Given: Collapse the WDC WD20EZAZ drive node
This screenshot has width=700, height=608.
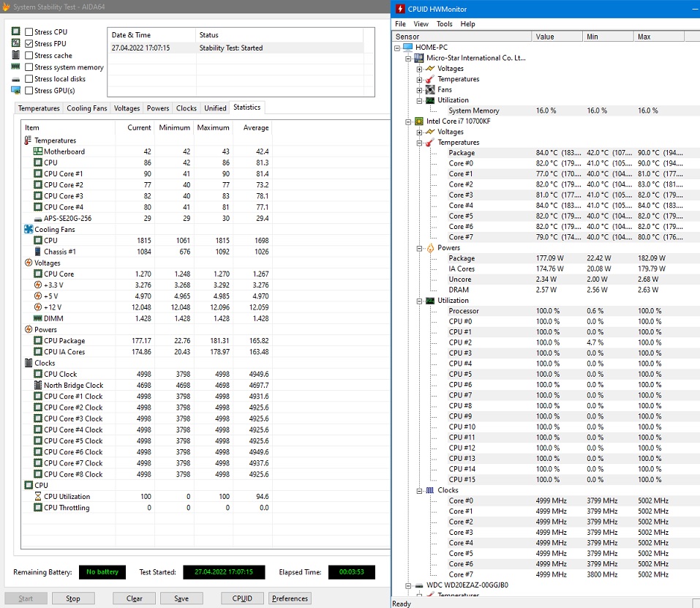Looking at the screenshot, I should coord(408,585).
